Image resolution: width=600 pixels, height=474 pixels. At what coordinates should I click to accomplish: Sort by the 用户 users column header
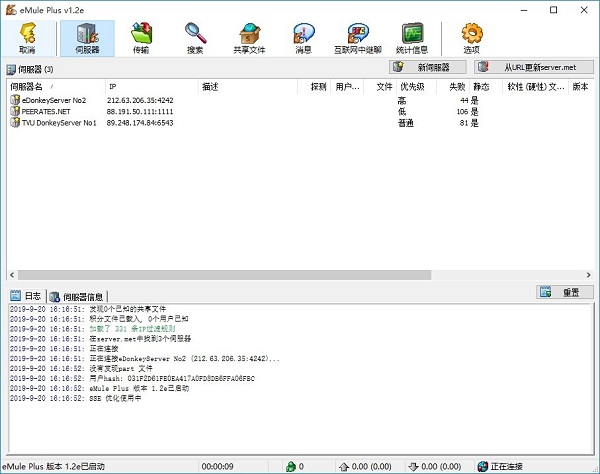coord(347,87)
